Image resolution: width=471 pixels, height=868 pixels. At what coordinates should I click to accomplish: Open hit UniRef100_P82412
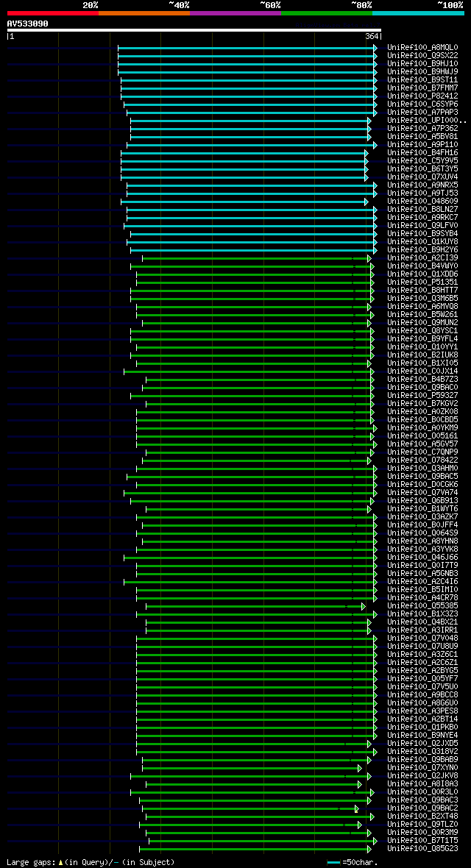pos(422,96)
